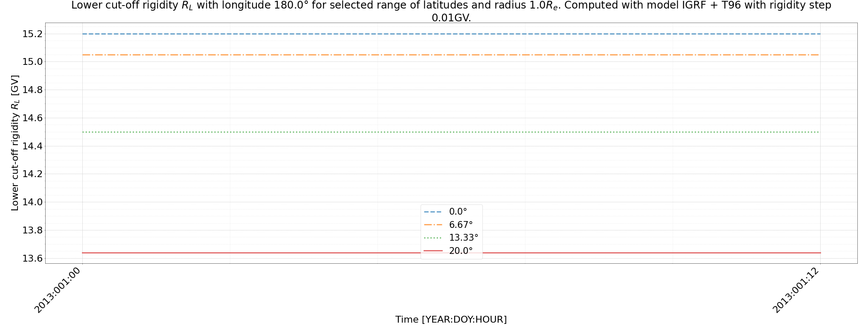The width and height of the screenshot is (868, 335).
Task: Click the 14.6 y-axis tick label
Action: (x=32, y=118)
